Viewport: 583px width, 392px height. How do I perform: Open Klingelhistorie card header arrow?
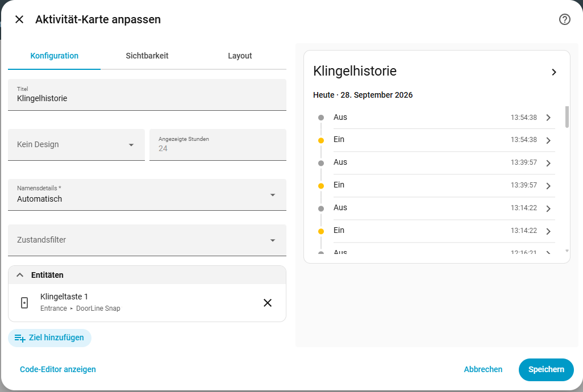point(553,72)
